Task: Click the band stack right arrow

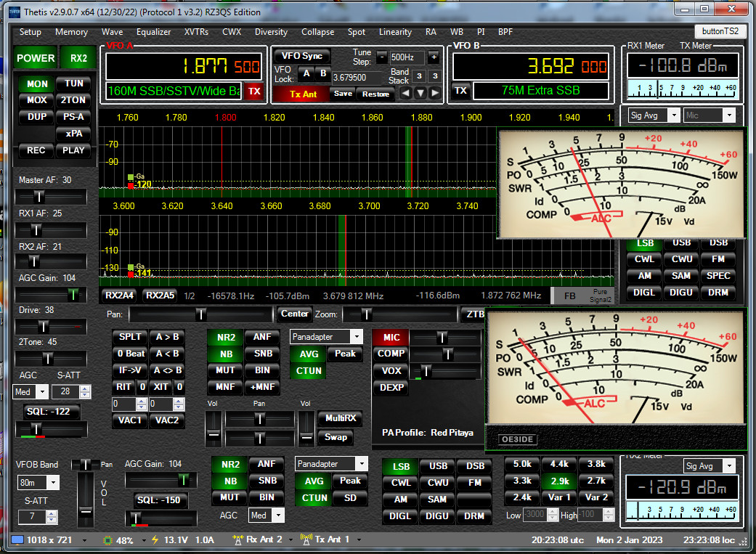Action: pyautogui.click(x=435, y=93)
